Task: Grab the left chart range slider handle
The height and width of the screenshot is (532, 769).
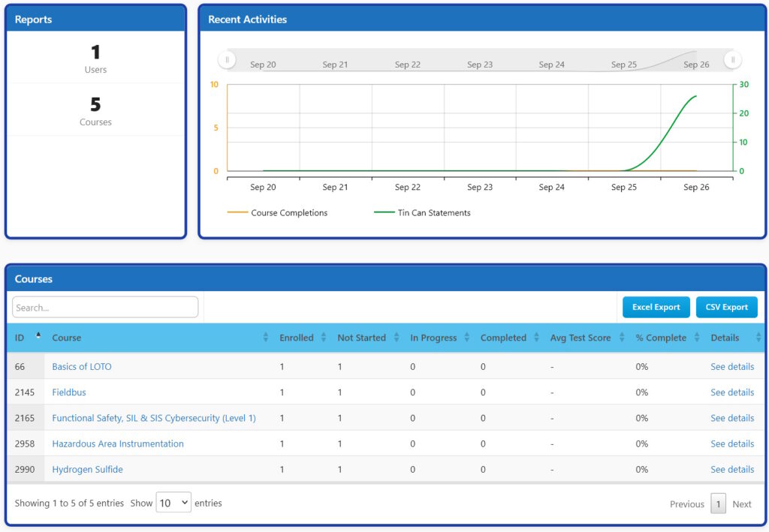Action: click(227, 60)
